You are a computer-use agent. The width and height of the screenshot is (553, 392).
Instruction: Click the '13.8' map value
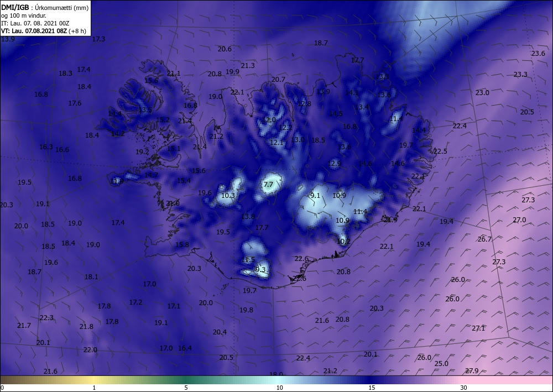click(248, 216)
